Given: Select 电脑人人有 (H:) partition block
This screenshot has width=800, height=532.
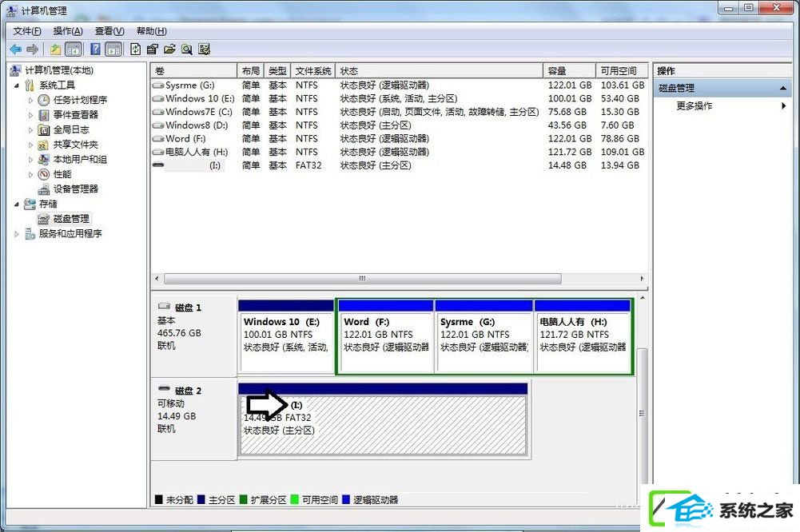Looking at the screenshot, I should click(583, 336).
